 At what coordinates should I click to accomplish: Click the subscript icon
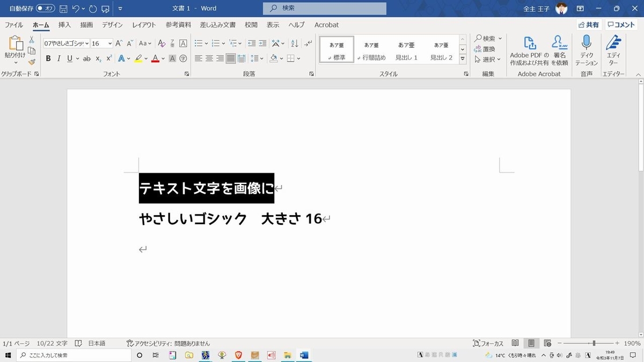coord(98,58)
